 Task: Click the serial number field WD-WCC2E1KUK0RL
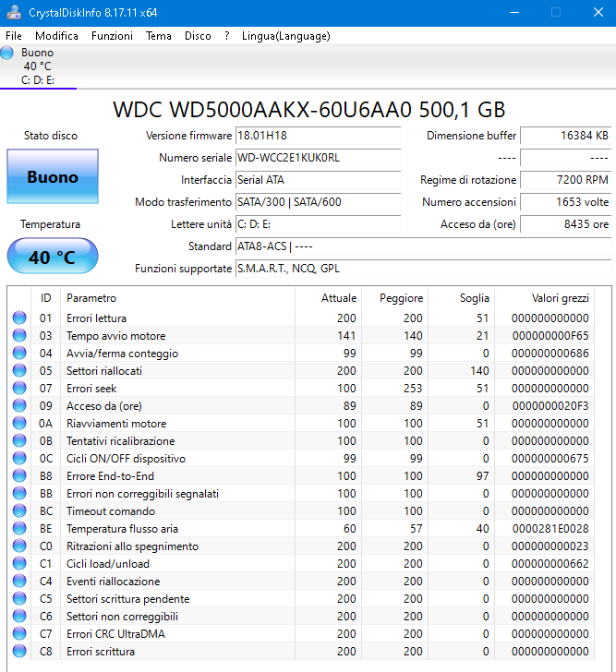318,158
